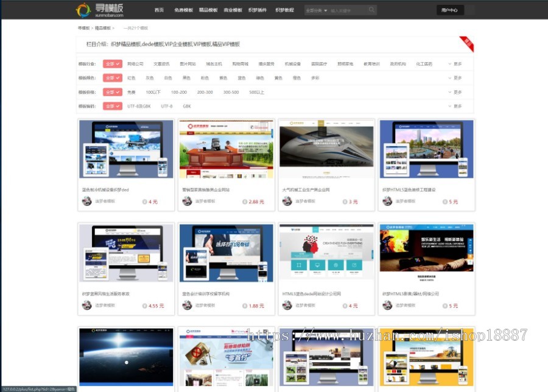Screen dimensions: 548x392
Task: Open 免费模板 in the top navigation
Action: pos(183,10)
